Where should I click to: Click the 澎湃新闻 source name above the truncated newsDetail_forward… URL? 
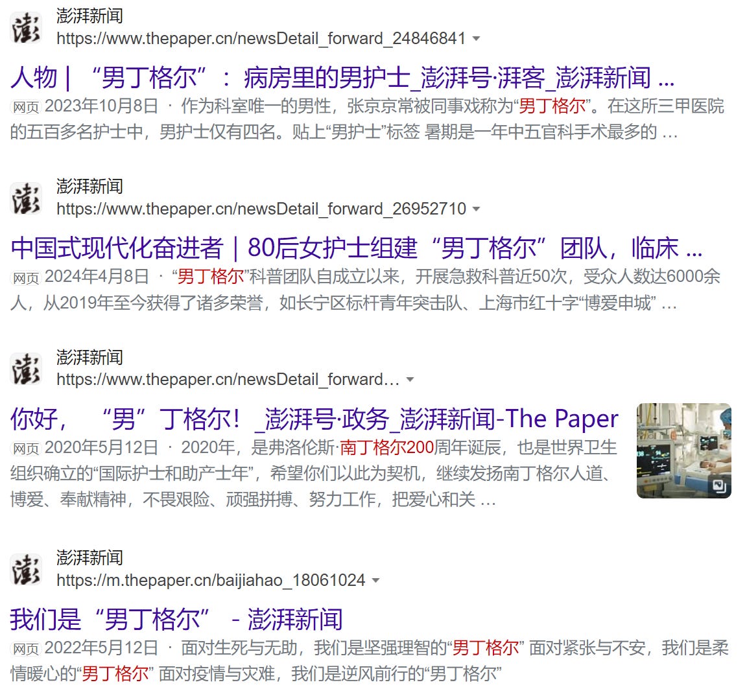[x=89, y=358]
